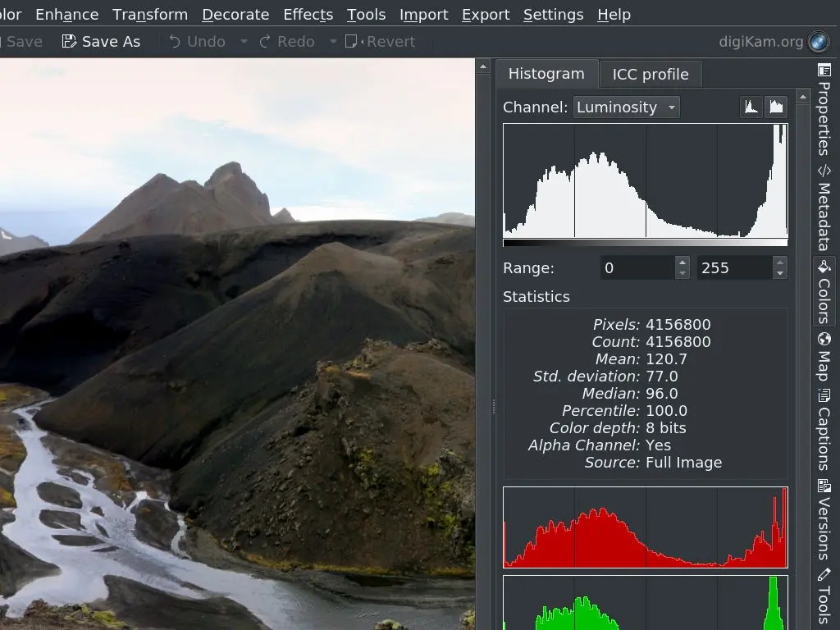Increase maximum range using the 255 stepper
Screen dimensions: 840x630
(778, 262)
